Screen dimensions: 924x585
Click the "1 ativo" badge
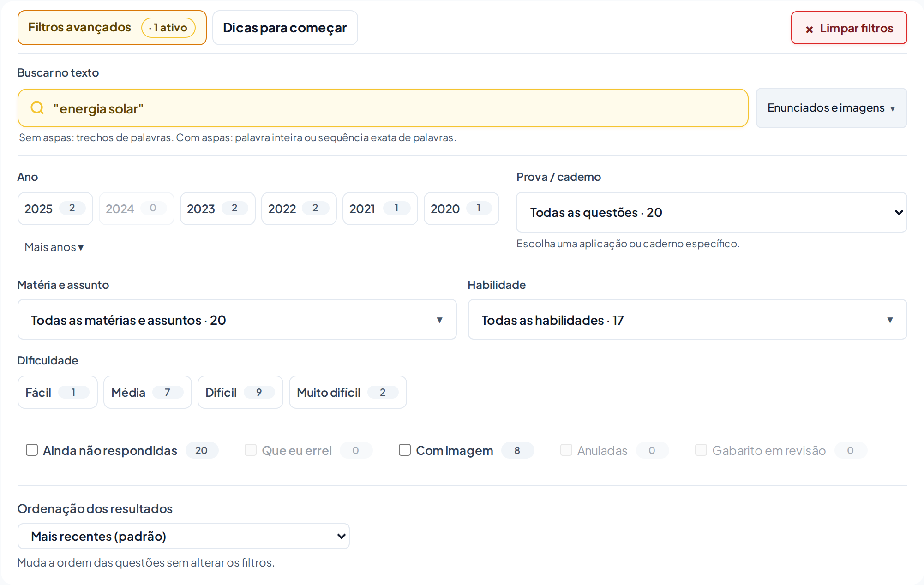(x=168, y=28)
